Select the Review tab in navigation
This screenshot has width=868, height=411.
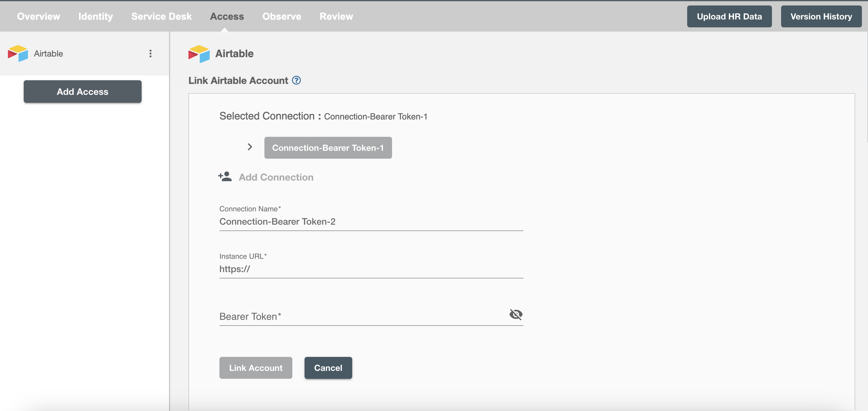(x=336, y=16)
